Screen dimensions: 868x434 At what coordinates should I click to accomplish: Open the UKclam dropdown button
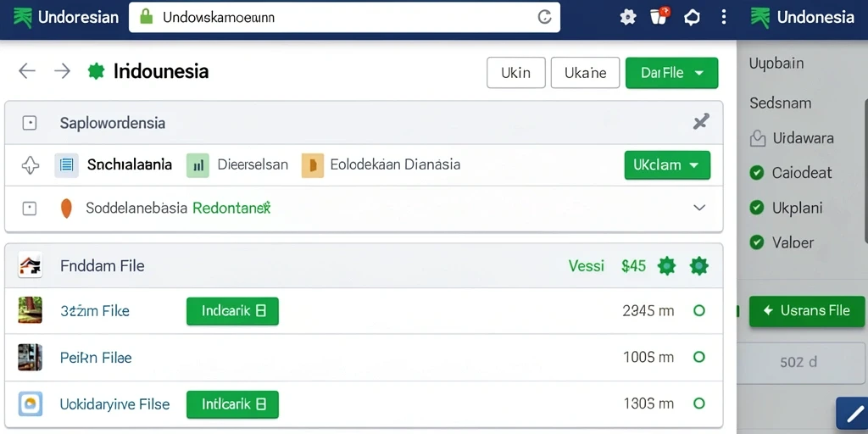[x=667, y=165]
